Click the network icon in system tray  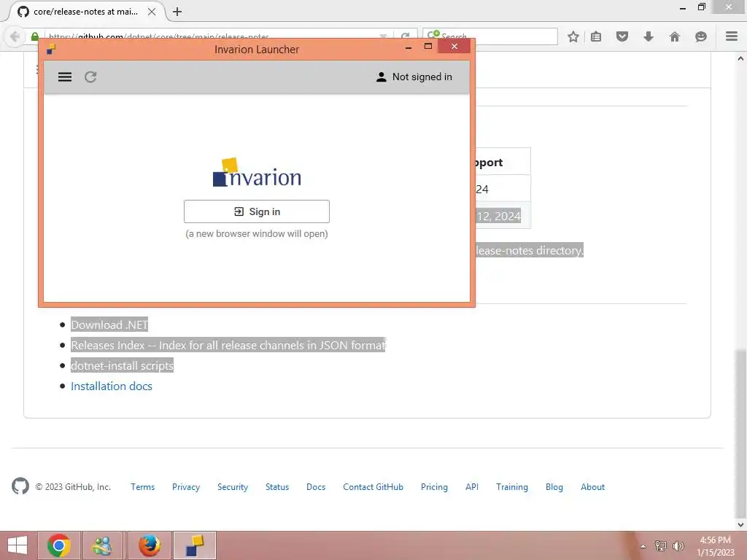661,546
